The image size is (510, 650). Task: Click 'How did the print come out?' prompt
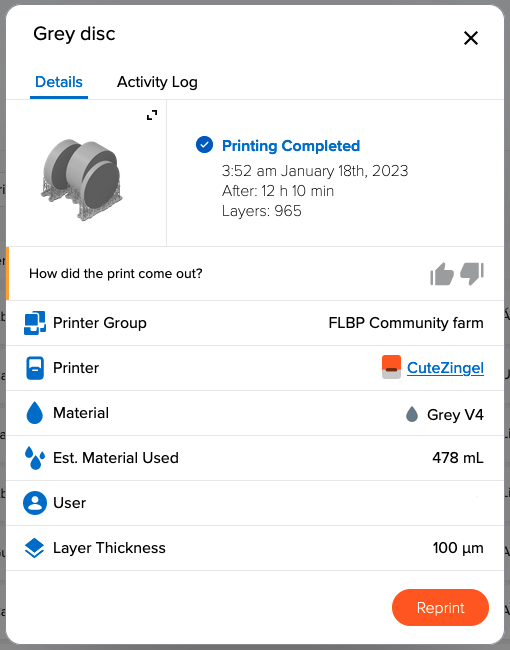(116, 274)
